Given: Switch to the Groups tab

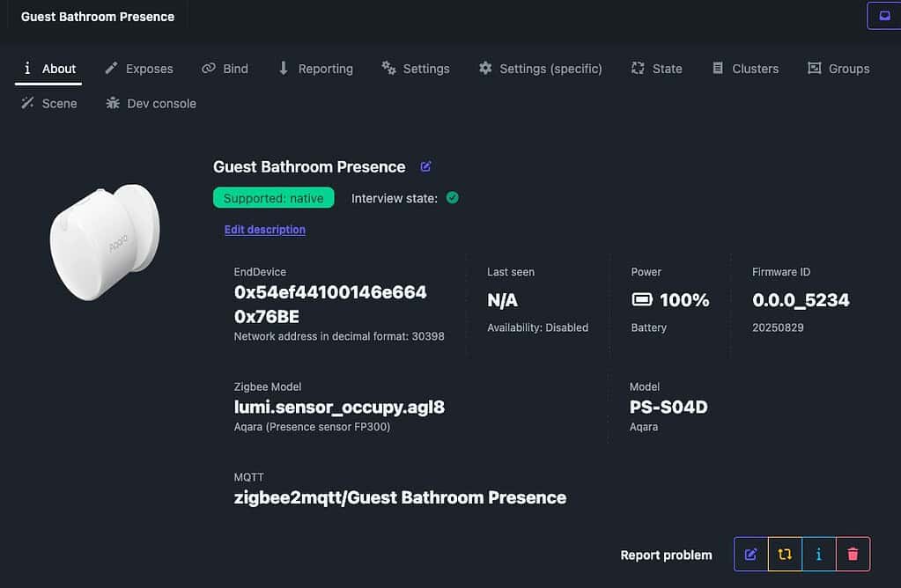Looking at the screenshot, I should (x=838, y=69).
